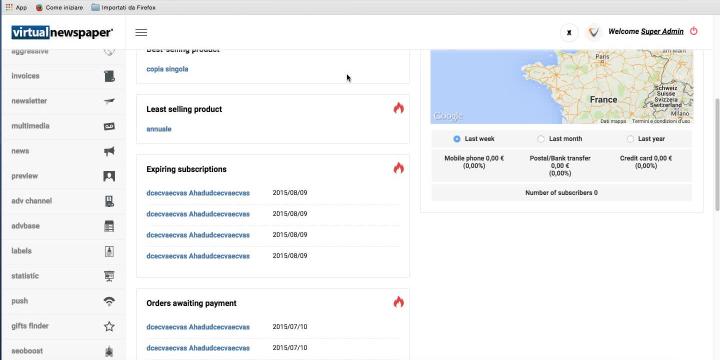The height and width of the screenshot is (360, 720).
Task: Click the round x icon in header
Action: click(x=569, y=33)
